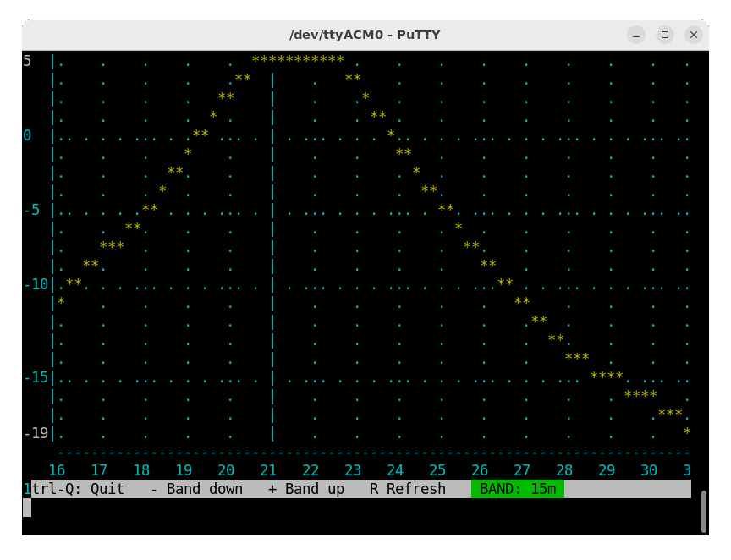Click the 'R Refresh' hint
This screenshot has height=560, width=731.
click(x=408, y=489)
